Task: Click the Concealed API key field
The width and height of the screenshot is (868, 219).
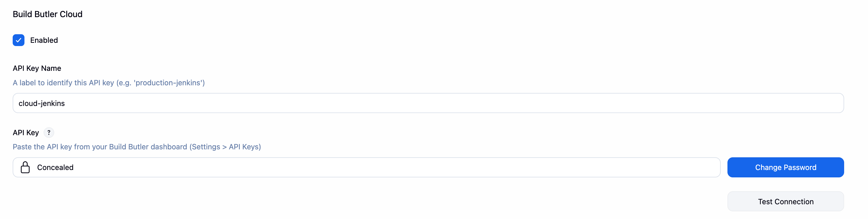Action: point(366,167)
